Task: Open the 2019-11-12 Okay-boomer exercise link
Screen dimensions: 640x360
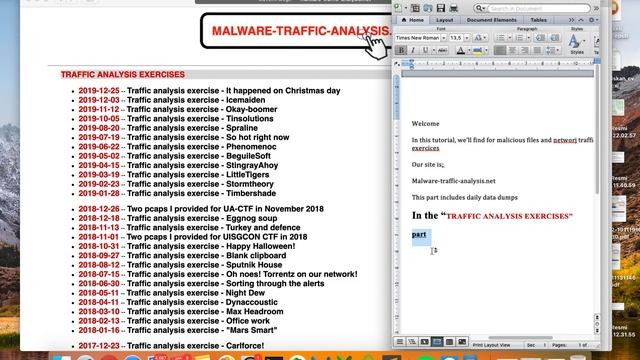Action: [178, 109]
